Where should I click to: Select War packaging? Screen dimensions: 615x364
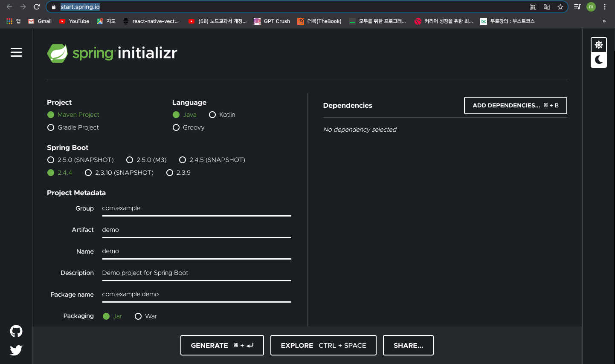click(x=145, y=316)
